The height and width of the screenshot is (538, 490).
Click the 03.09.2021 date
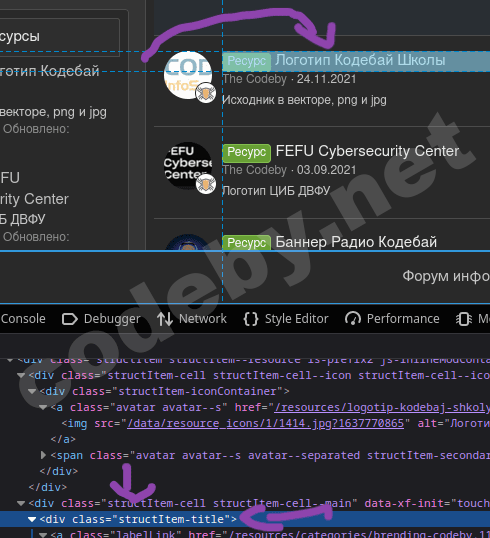[x=326, y=170]
